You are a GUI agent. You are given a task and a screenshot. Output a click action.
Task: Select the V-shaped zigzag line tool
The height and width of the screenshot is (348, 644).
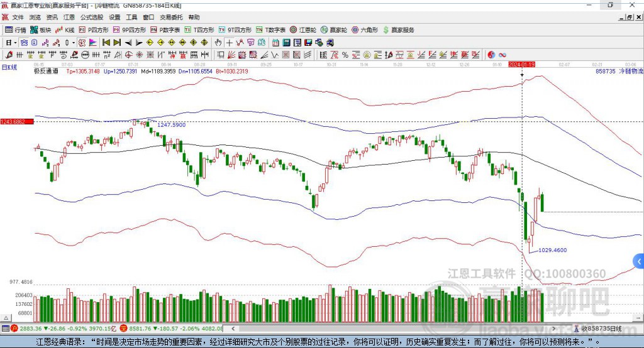(274, 55)
